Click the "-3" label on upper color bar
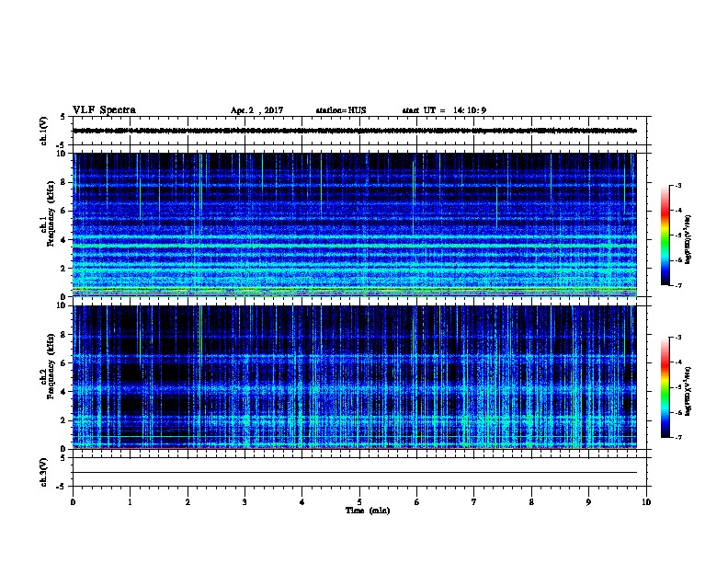The image size is (728, 563). (x=677, y=185)
